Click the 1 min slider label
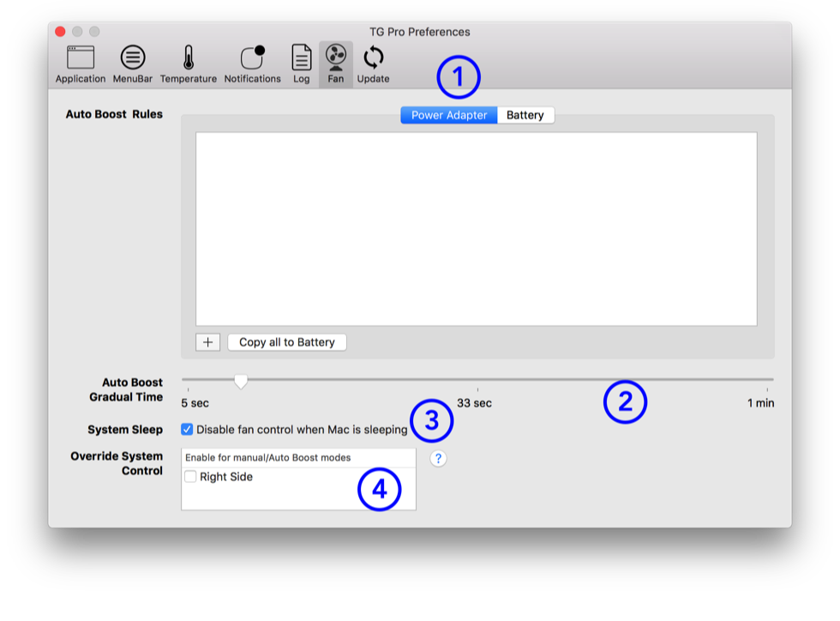 [761, 403]
